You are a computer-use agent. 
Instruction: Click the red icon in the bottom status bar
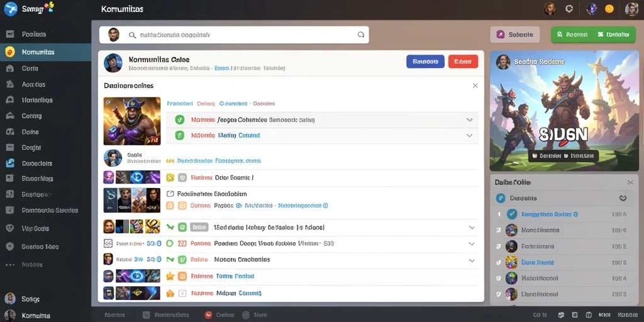(x=208, y=315)
